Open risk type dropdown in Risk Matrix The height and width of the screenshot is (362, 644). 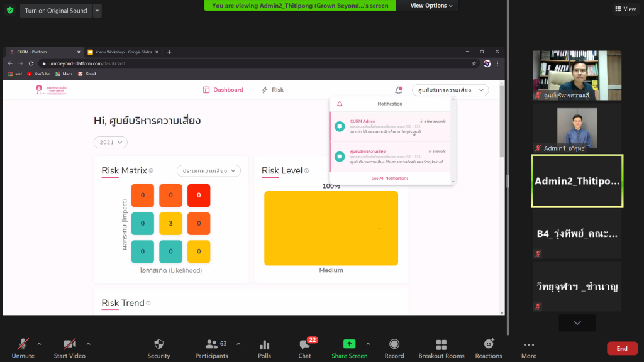(x=209, y=171)
